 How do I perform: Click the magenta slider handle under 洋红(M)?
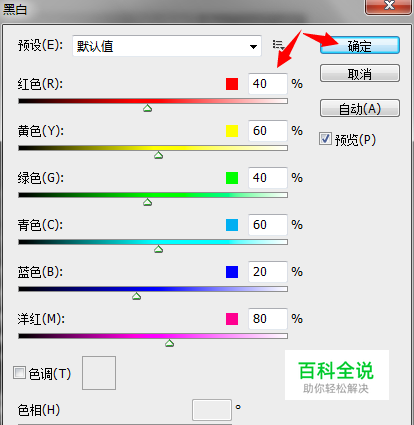169,343
